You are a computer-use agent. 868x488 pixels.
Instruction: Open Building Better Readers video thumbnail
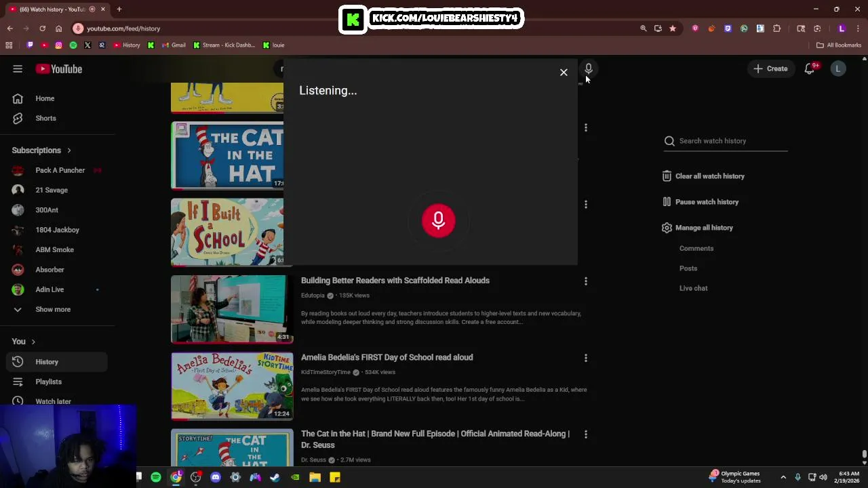point(232,309)
